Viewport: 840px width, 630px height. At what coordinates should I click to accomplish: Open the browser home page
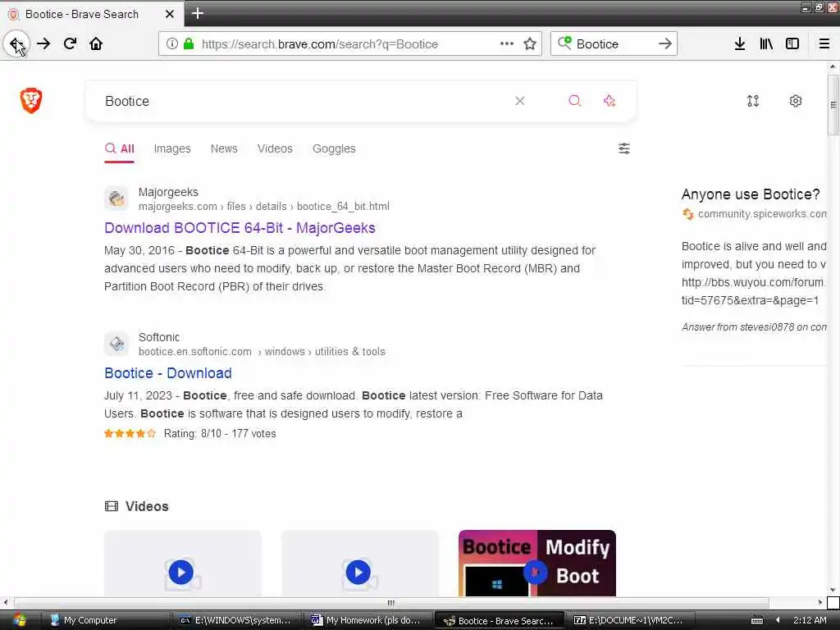click(x=96, y=43)
